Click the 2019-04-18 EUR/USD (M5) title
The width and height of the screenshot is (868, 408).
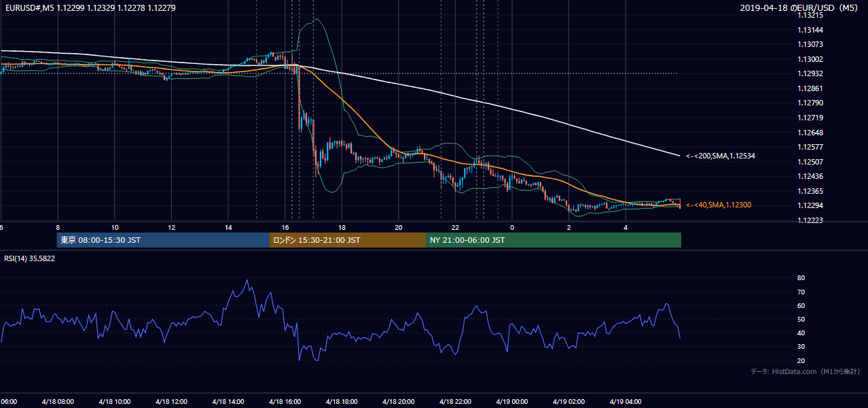pos(800,8)
